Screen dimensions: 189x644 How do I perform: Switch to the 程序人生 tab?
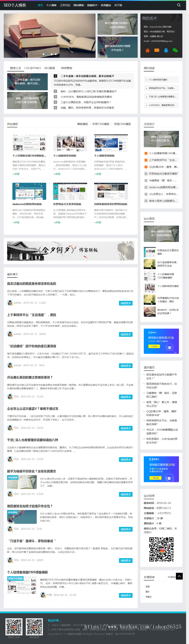(x=16, y=68)
